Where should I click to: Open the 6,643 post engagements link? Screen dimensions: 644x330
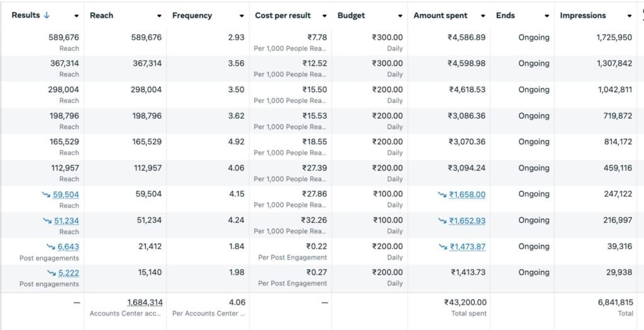tap(69, 247)
